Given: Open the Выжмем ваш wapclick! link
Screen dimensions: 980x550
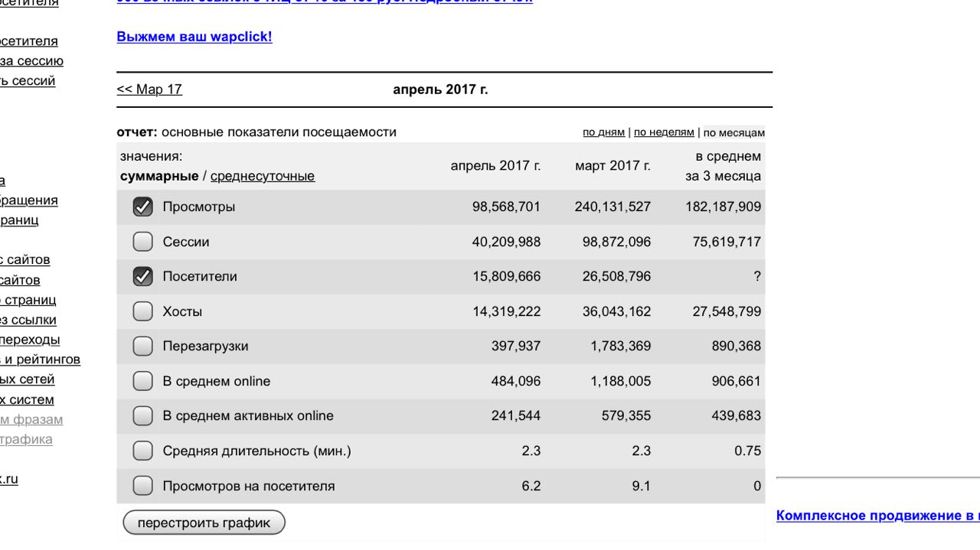Looking at the screenshot, I should [194, 37].
